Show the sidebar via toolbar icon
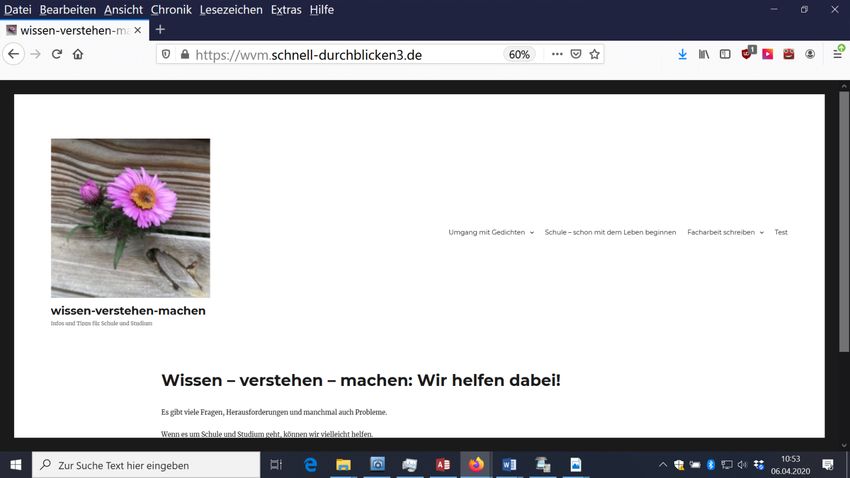 pyautogui.click(x=725, y=54)
